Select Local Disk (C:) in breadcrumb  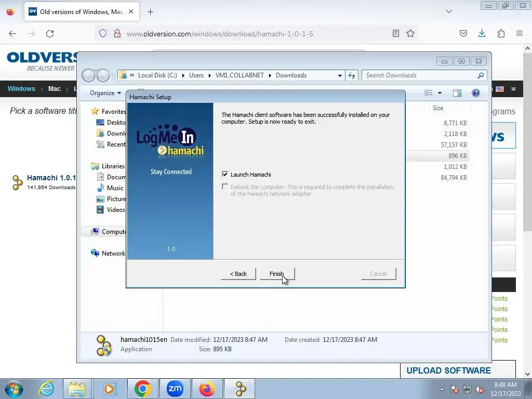(x=157, y=75)
